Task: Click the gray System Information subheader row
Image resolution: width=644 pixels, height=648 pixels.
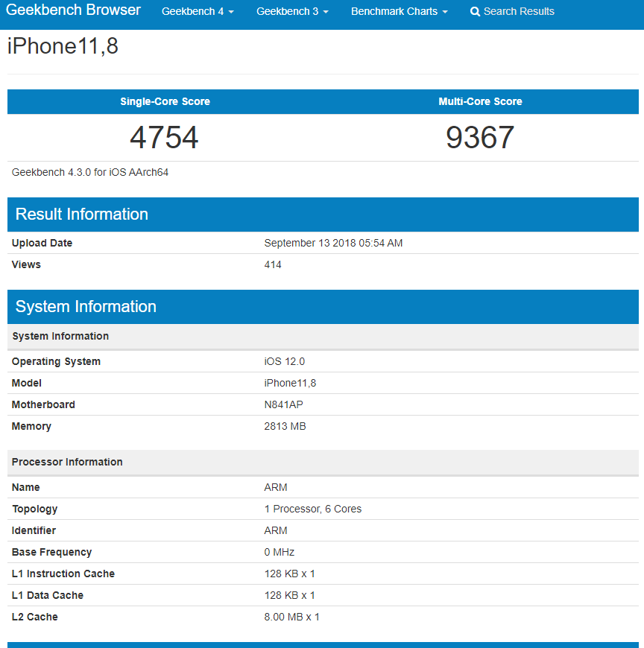Action: coord(323,337)
